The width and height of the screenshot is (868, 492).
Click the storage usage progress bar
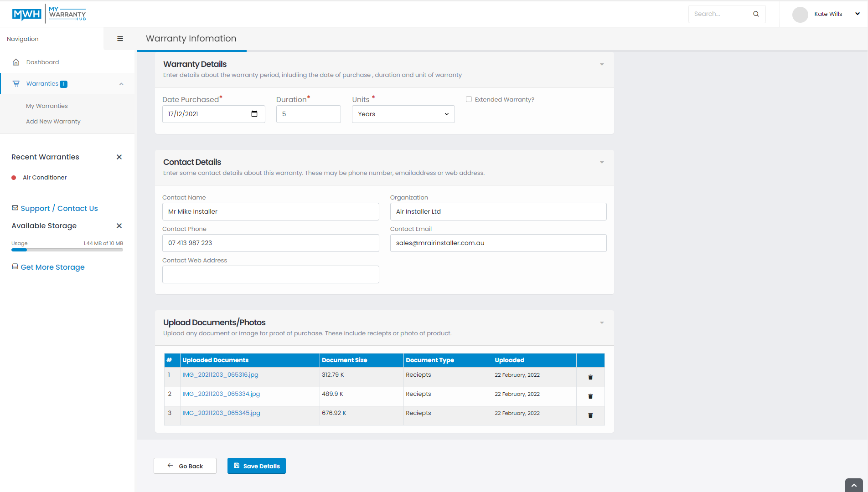point(67,250)
